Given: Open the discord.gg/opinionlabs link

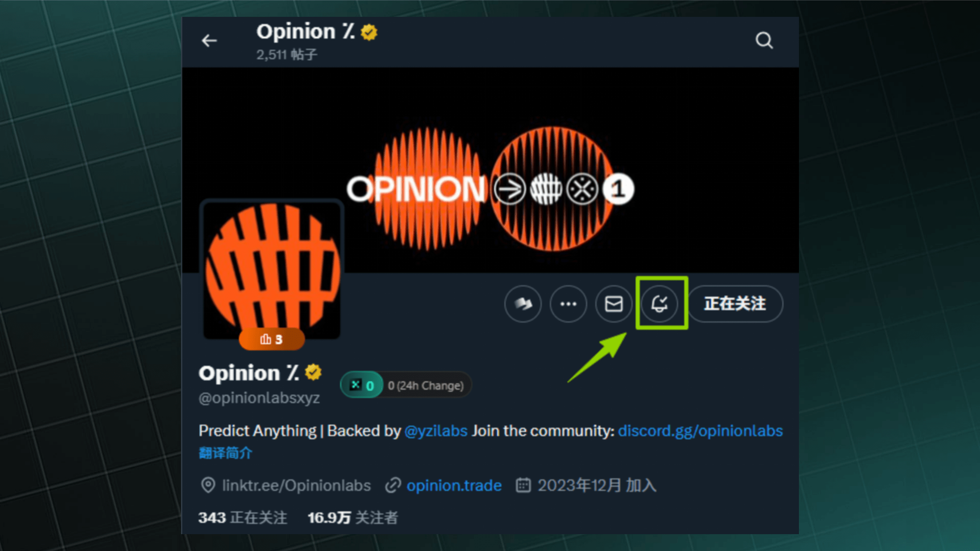Looking at the screenshot, I should pos(700,431).
